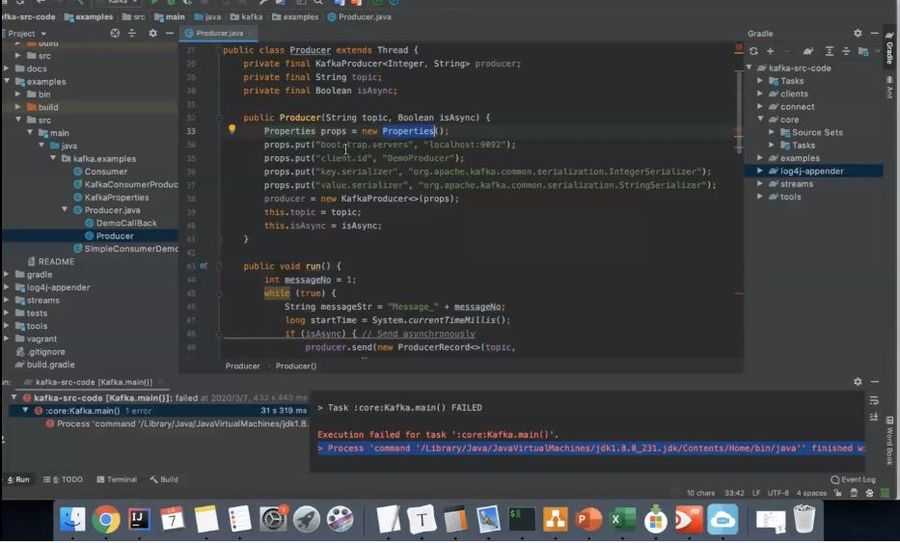
Task: Hide the Project panel with minus icon
Action: pyautogui.click(x=169, y=33)
